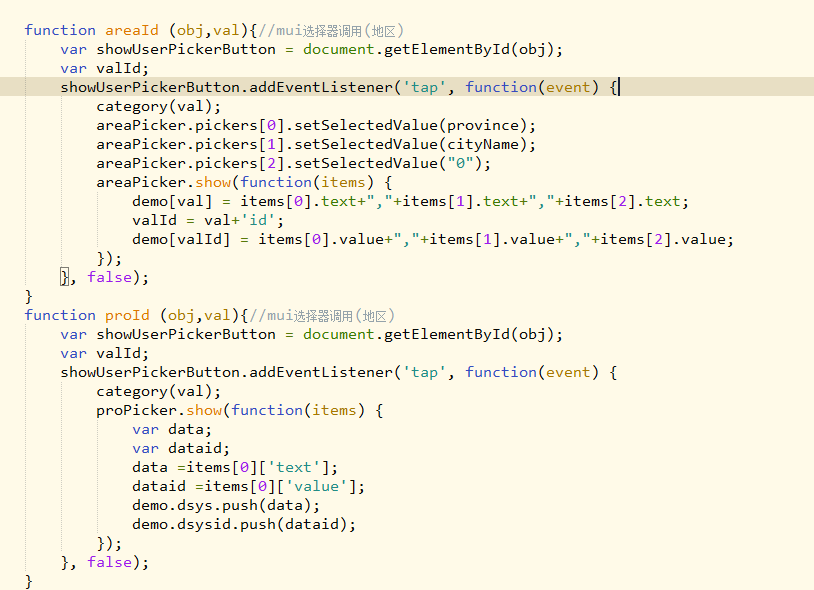
Task: Click 'proPicker.show(function(items) {' line
Action: coord(239,410)
